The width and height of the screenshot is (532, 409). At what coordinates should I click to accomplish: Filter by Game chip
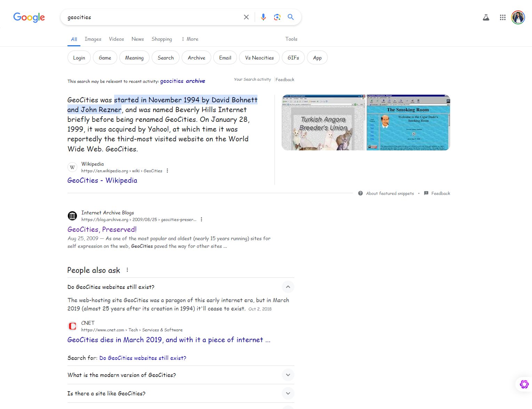pos(105,58)
